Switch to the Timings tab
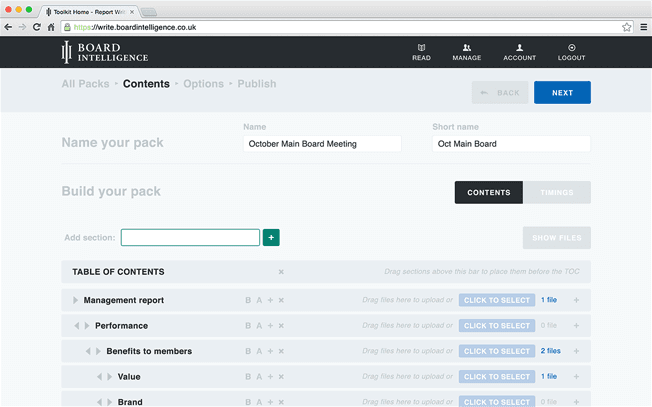This screenshot has height=407, width=652. coord(557,192)
